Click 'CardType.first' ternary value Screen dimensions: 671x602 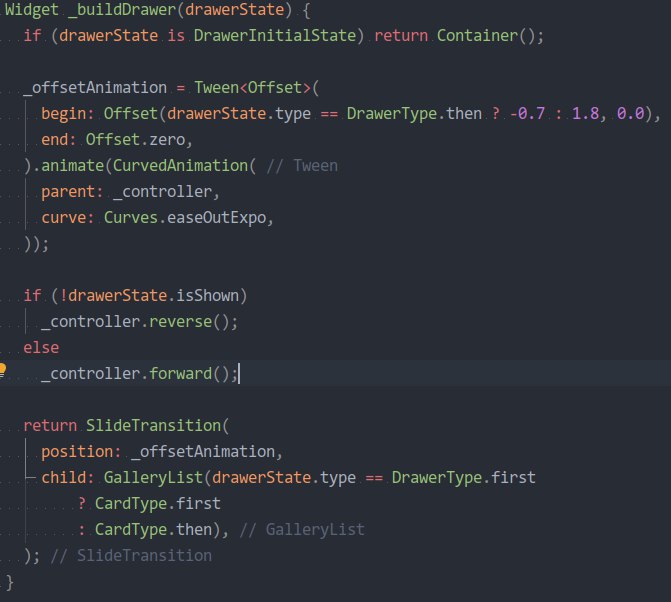coord(157,504)
